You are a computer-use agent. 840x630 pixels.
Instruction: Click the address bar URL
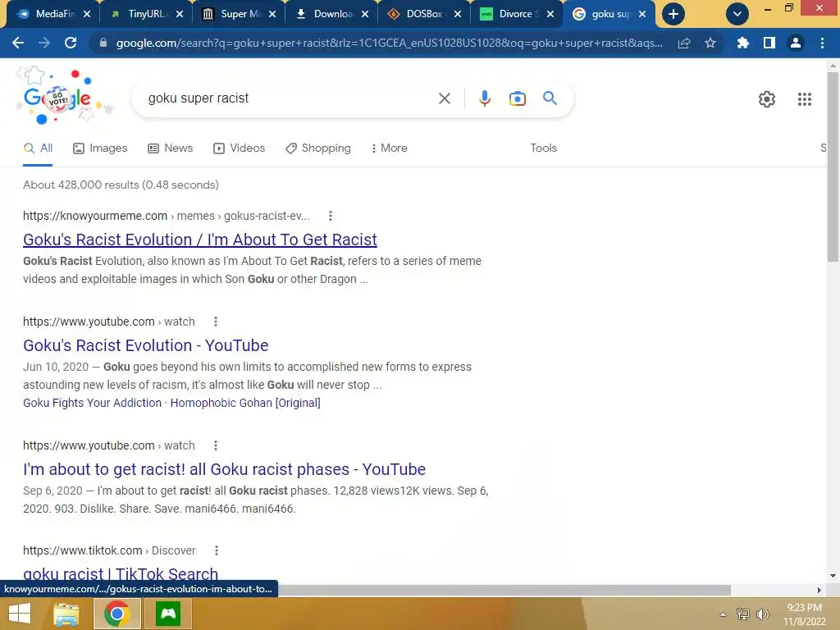coord(390,43)
